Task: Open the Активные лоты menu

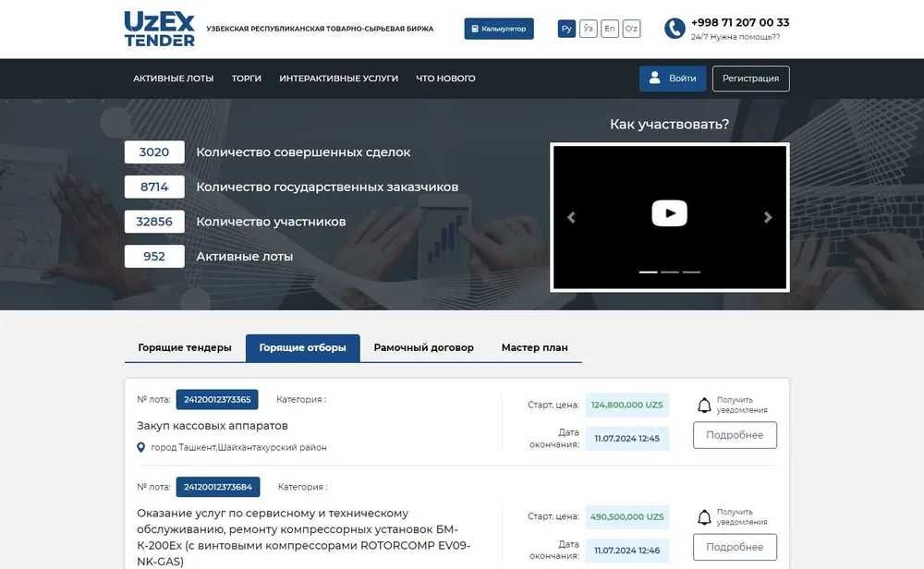Action: point(174,79)
